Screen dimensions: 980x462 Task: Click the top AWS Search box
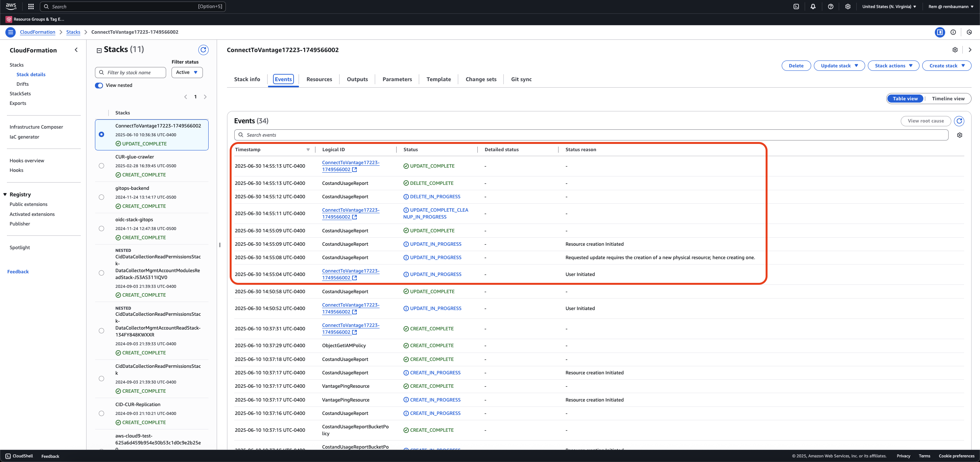pyautogui.click(x=133, y=7)
